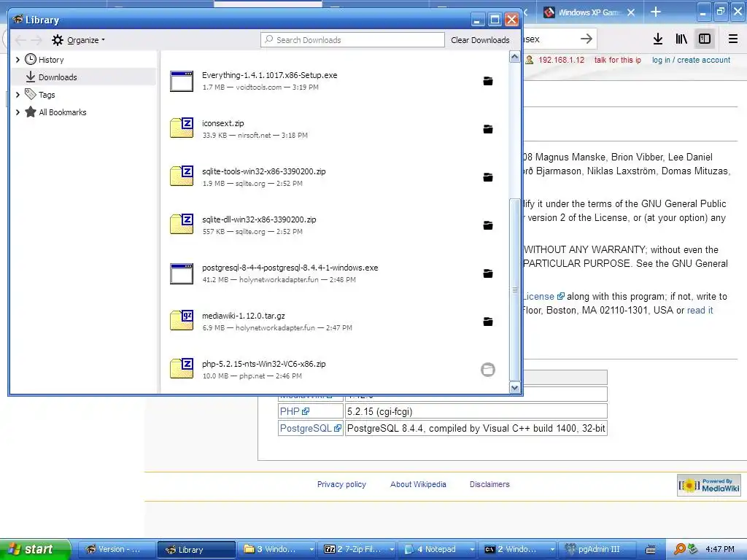Open containing folder for iconsext.zip
Image resolution: width=747 pixels, height=560 pixels.
[x=488, y=129]
